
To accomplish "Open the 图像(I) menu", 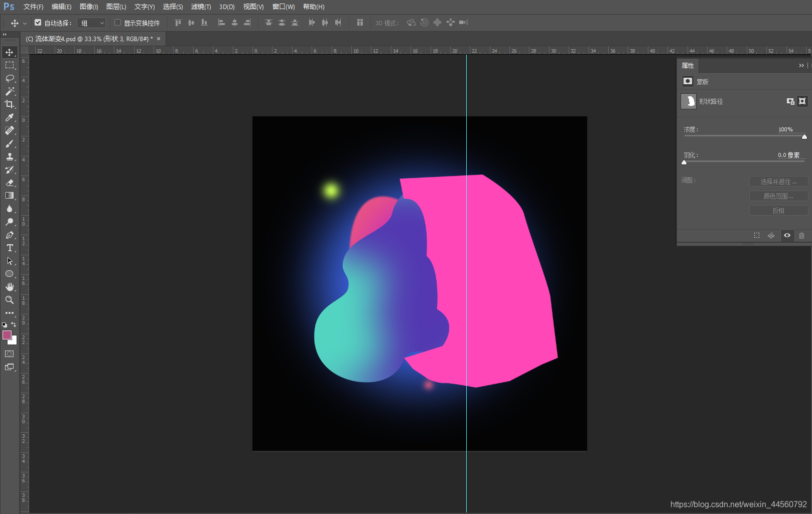I will tap(89, 7).
